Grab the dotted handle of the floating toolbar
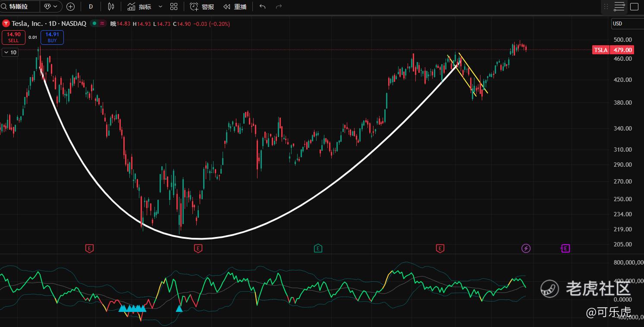This screenshot has height=327, width=644. coord(606,6)
